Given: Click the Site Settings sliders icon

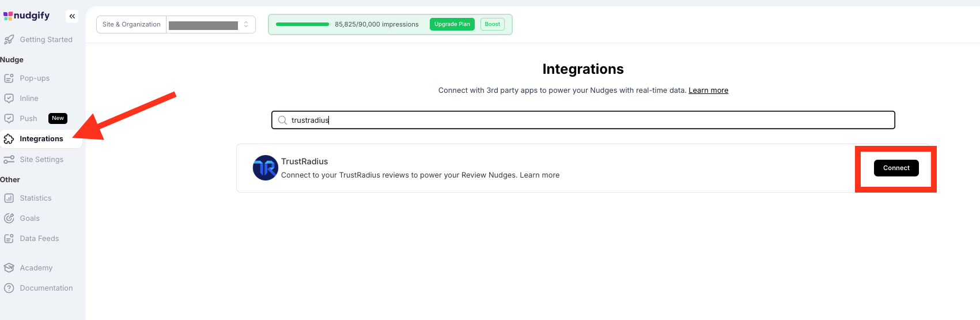Looking at the screenshot, I should tap(9, 160).
